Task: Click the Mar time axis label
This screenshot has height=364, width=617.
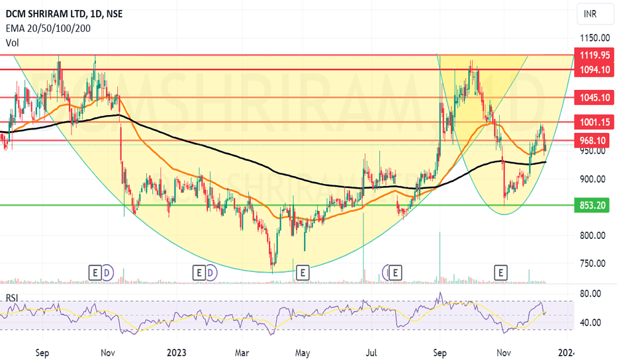Action: click(x=242, y=353)
